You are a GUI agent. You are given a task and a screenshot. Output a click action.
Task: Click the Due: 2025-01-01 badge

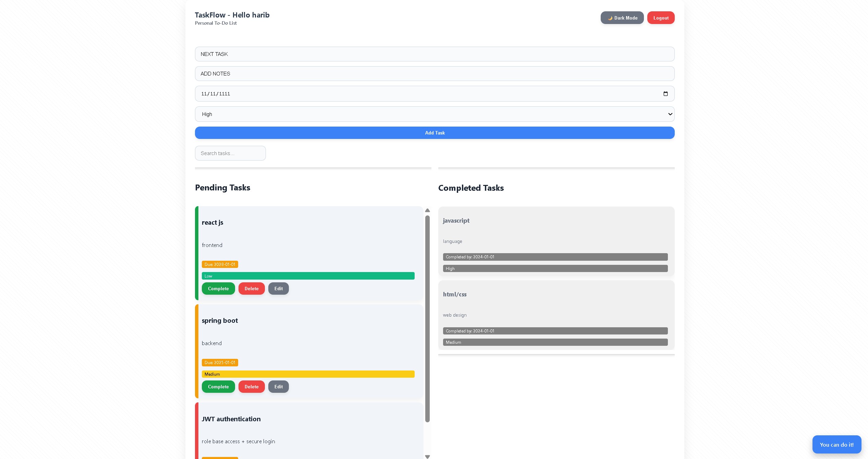point(220,363)
